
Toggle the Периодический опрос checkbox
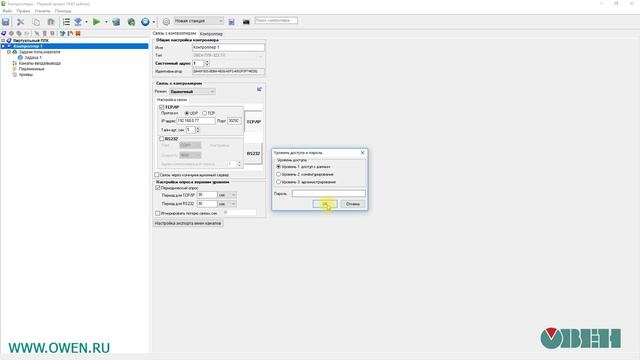(158, 188)
